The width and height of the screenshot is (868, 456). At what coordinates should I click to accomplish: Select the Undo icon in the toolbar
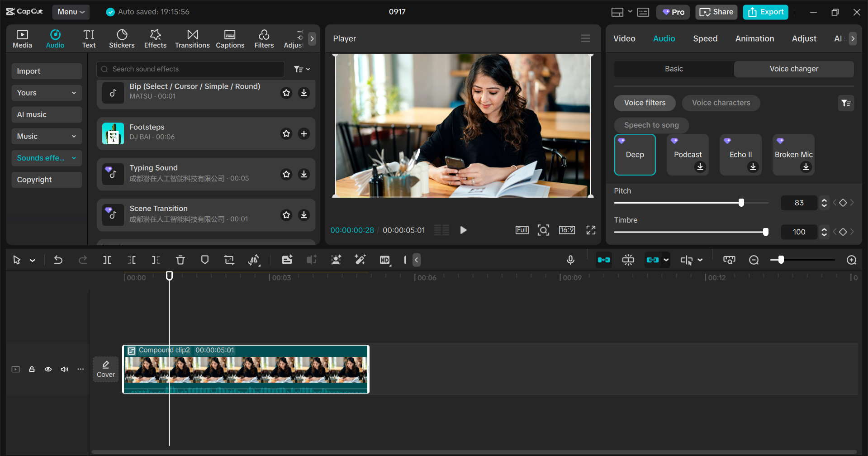click(x=58, y=260)
